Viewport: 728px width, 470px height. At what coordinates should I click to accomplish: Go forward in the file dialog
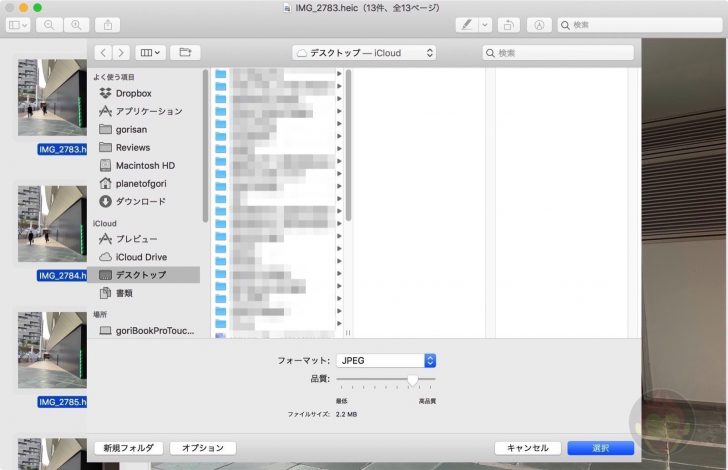coord(121,52)
